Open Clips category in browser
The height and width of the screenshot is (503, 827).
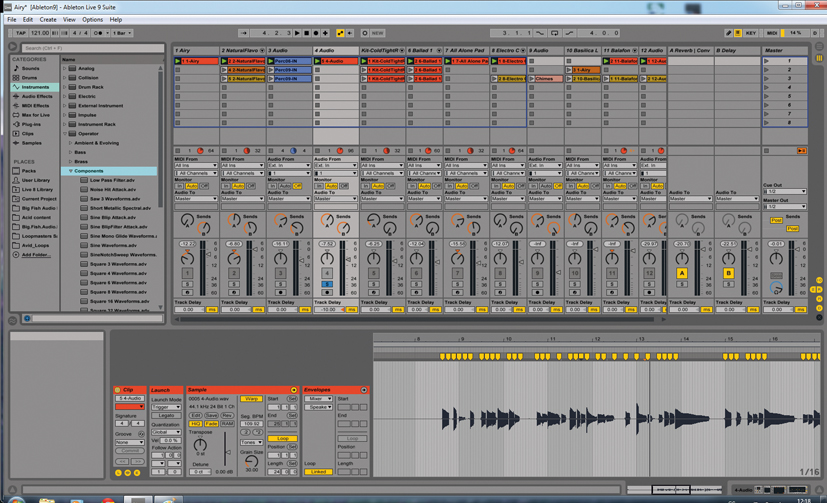(x=27, y=133)
